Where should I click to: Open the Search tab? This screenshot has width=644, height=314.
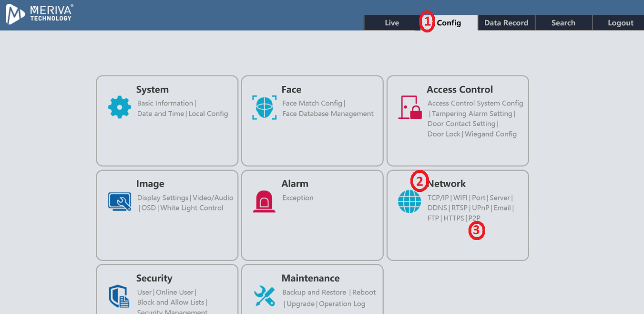click(x=563, y=23)
